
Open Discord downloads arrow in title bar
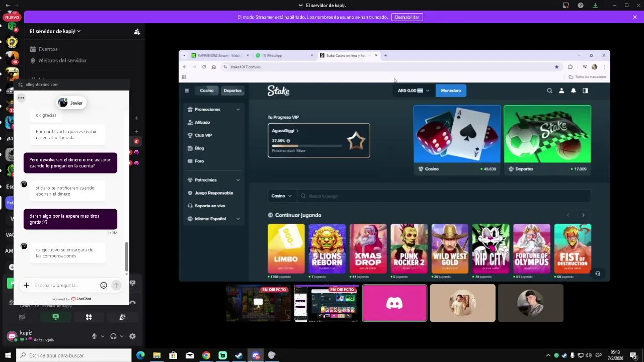(x=595, y=5)
